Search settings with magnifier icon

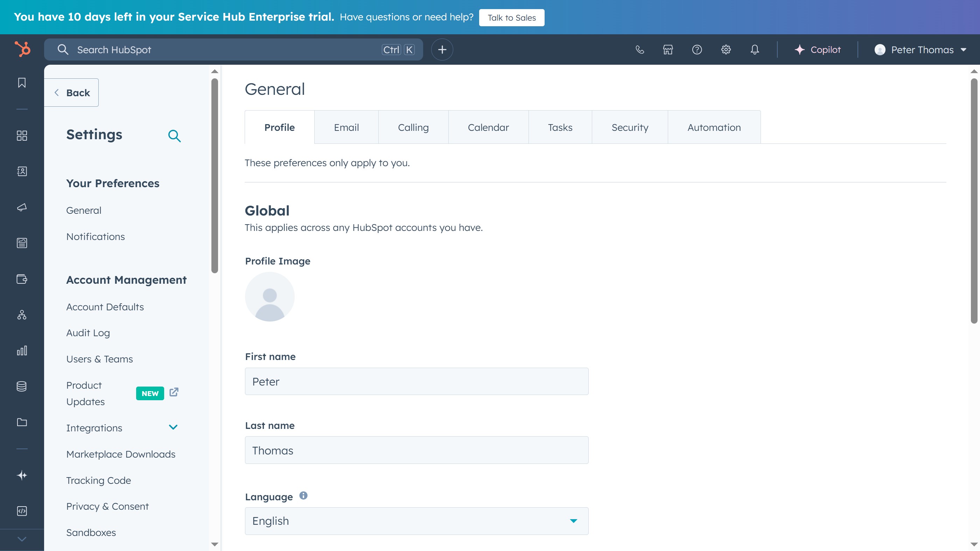point(174,135)
